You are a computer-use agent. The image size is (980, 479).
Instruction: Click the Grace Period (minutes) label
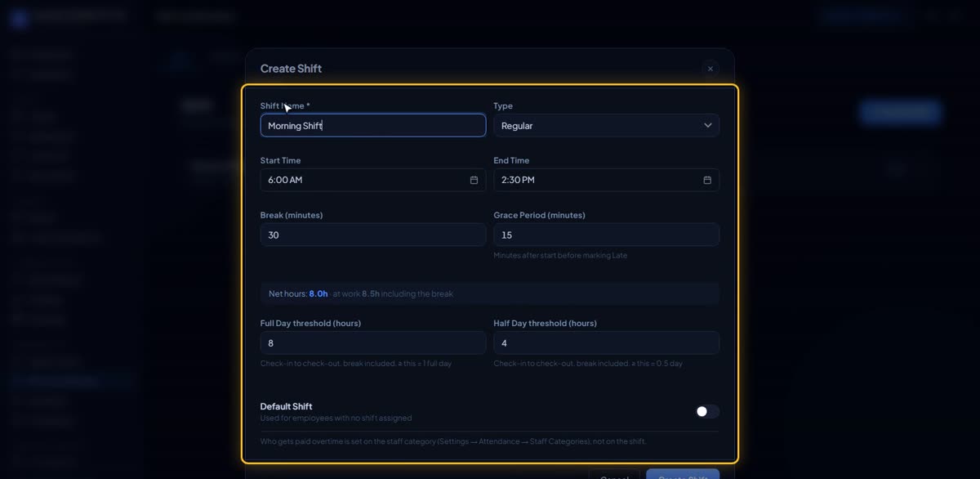pyautogui.click(x=539, y=215)
